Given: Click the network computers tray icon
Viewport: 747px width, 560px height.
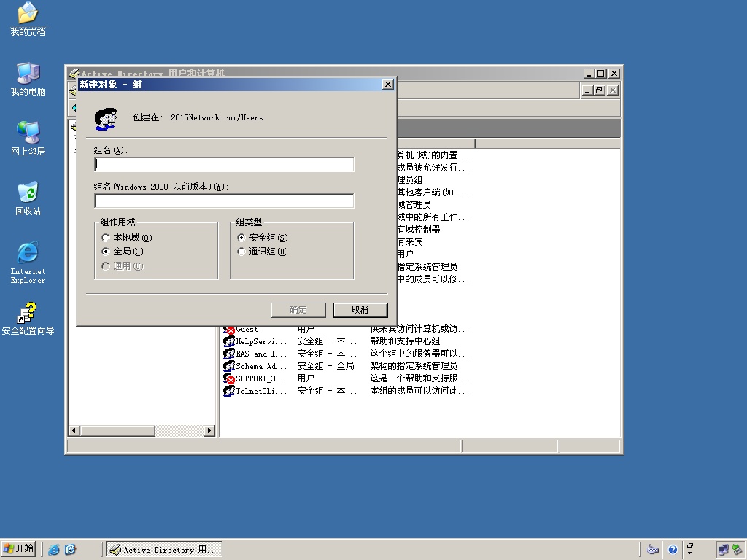Looking at the screenshot, I should pyautogui.click(x=724, y=550).
